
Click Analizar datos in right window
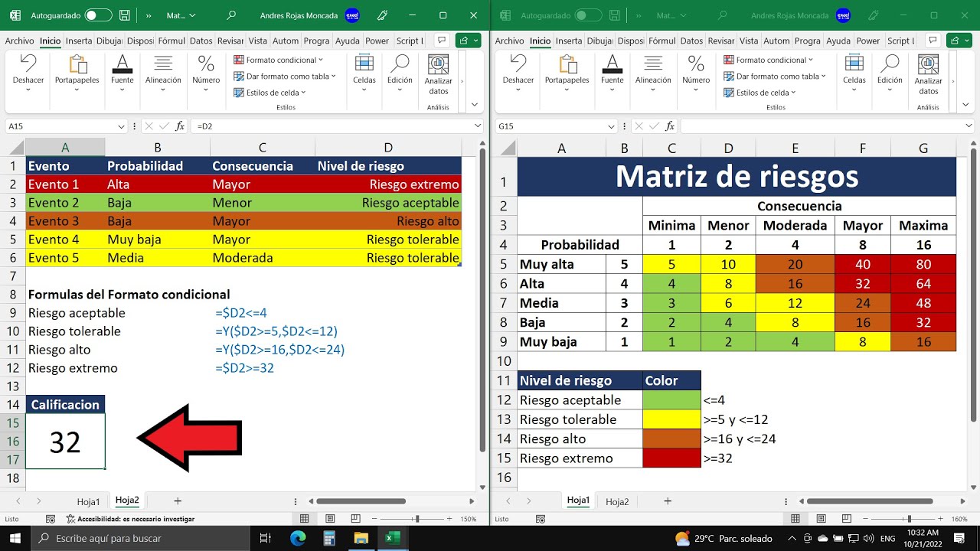coord(929,74)
